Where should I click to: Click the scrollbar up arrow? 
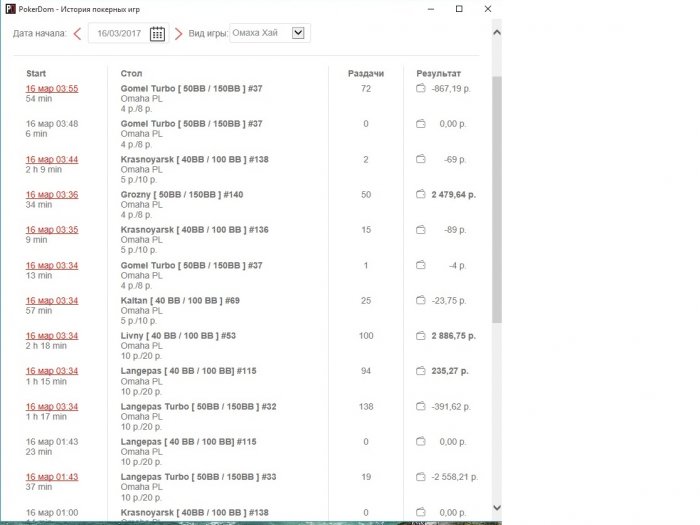[x=496, y=33]
